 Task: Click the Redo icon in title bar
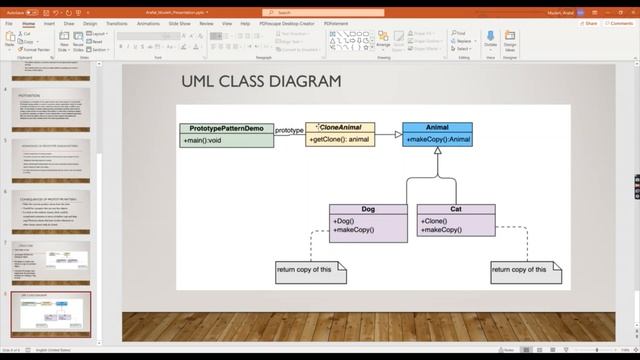[x=68, y=13]
